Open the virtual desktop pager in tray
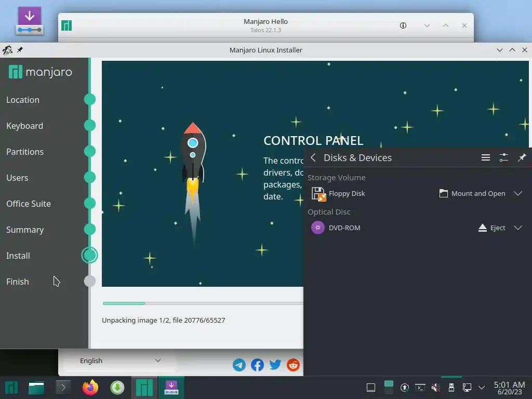 click(x=389, y=388)
